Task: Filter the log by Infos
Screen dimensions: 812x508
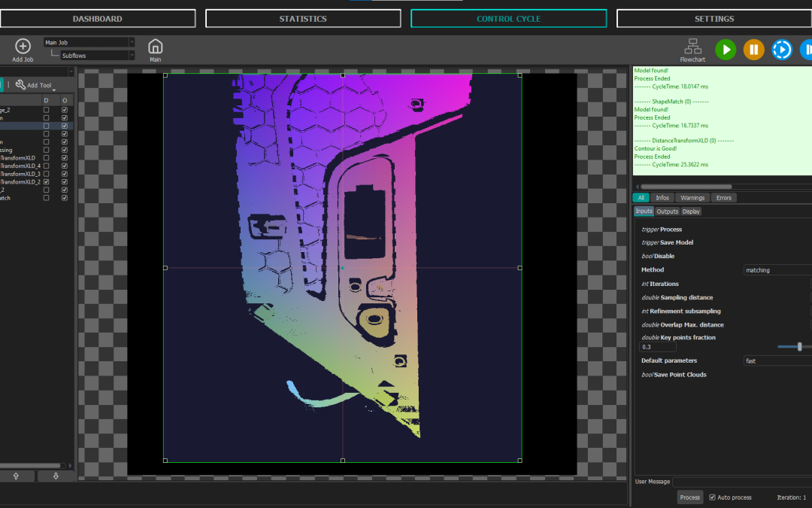Action: [x=662, y=197]
